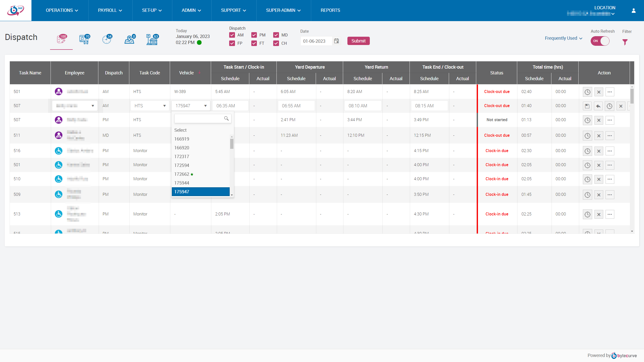Click the clock icon with badge 34
The image size is (644, 362).
click(x=107, y=39)
